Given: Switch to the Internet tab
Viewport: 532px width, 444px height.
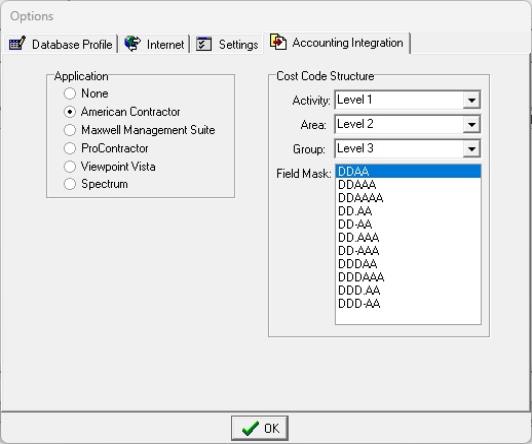Looking at the screenshot, I should tap(154, 44).
